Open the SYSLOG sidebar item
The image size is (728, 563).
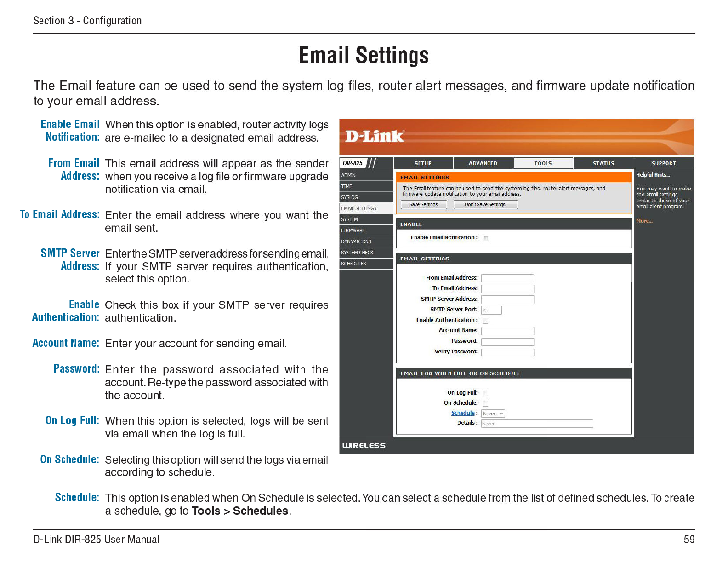coord(366,197)
